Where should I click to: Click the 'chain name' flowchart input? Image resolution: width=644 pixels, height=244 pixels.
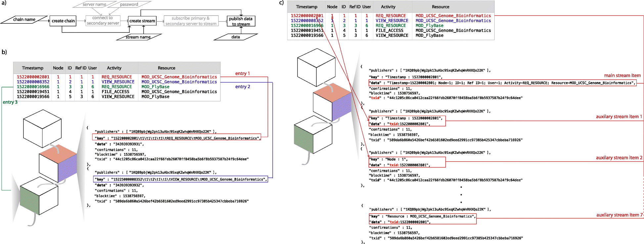click(x=24, y=20)
